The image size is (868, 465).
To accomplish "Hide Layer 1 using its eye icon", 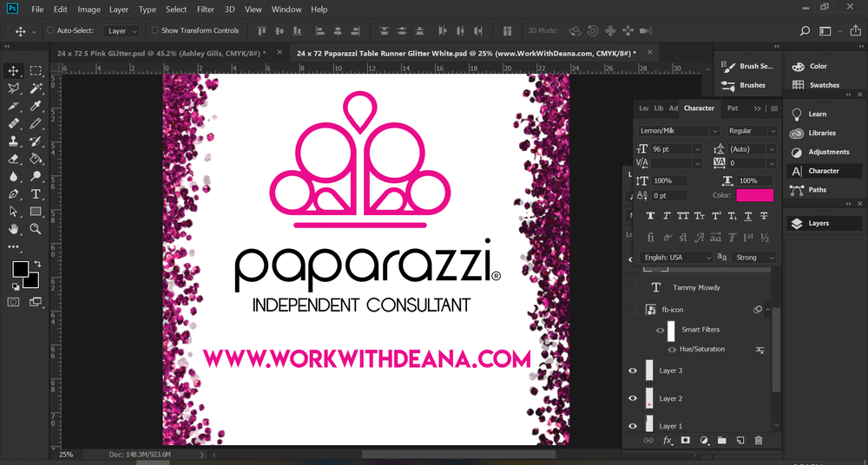I will click(x=633, y=426).
